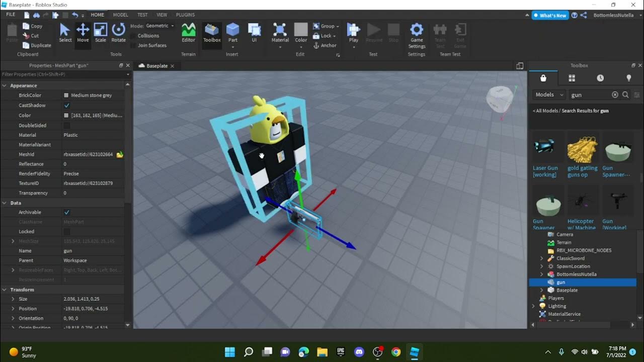The height and width of the screenshot is (362, 644).
Task: Activate the Scale tool
Action: [101, 33]
